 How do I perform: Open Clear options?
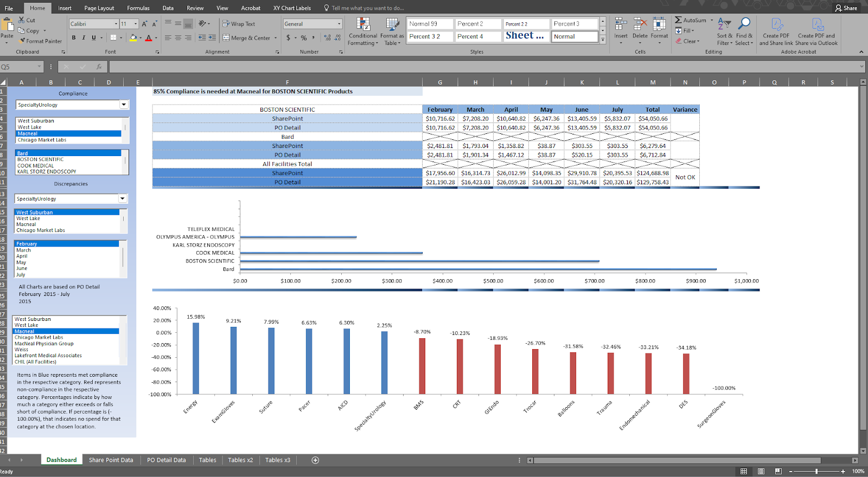pos(687,41)
